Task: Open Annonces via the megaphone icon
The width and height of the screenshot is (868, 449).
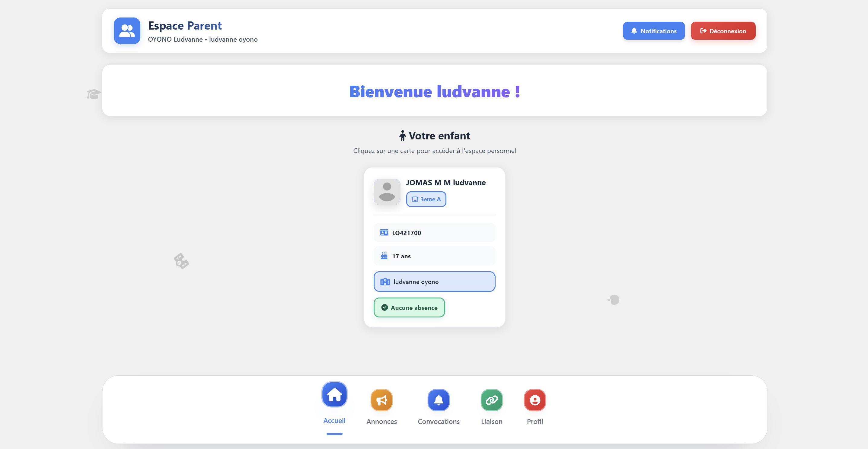Action: click(x=381, y=400)
